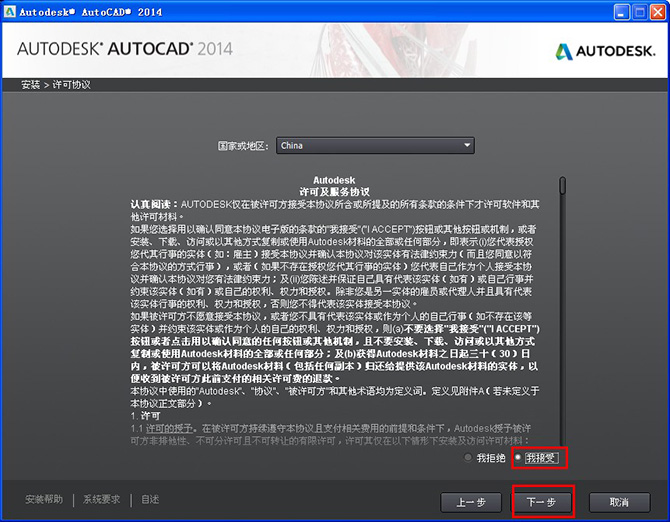Click the 国家或地区 label
The image size is (670, 522).
[243, 146]
